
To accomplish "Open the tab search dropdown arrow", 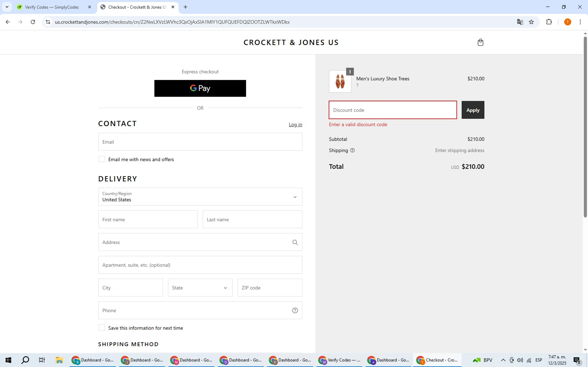I will click(7, 7).
